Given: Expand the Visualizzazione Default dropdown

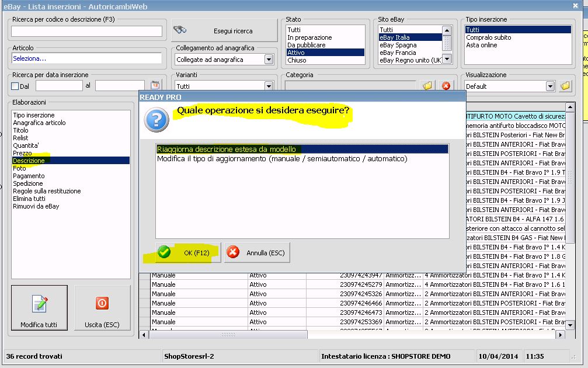Looking at the screenshot, I should point(550,86).
